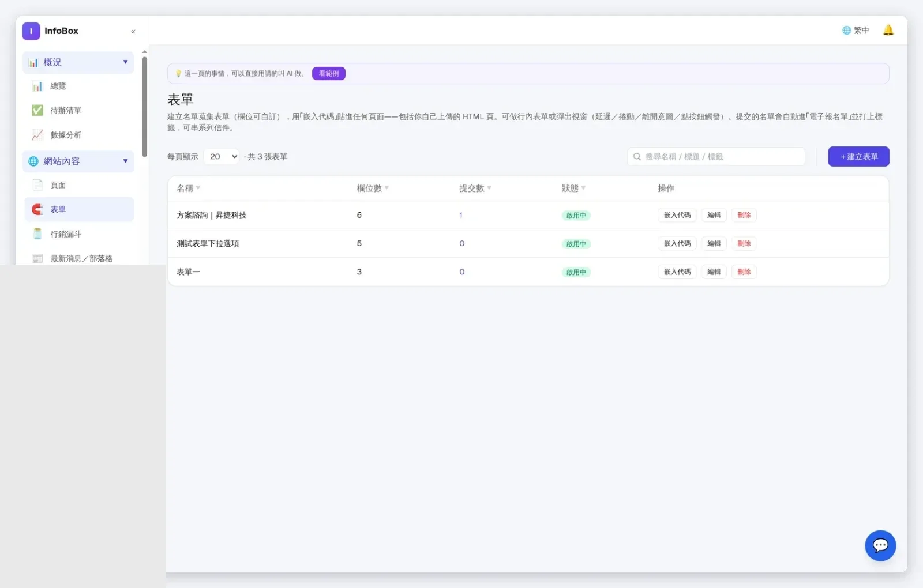The width and height of the screenshot is (923, 588).
Task: Open 行銷漏斗 in the sidebar
Action: click(x=79, y=234)
